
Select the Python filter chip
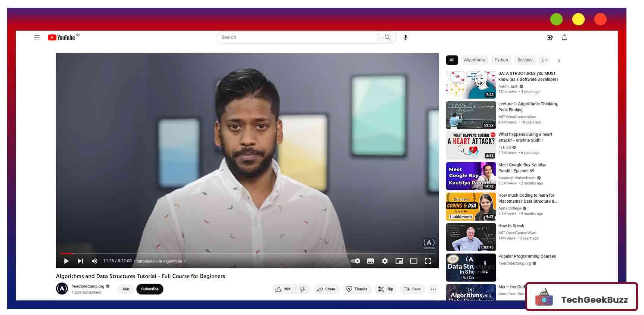(x=501, y=60)
